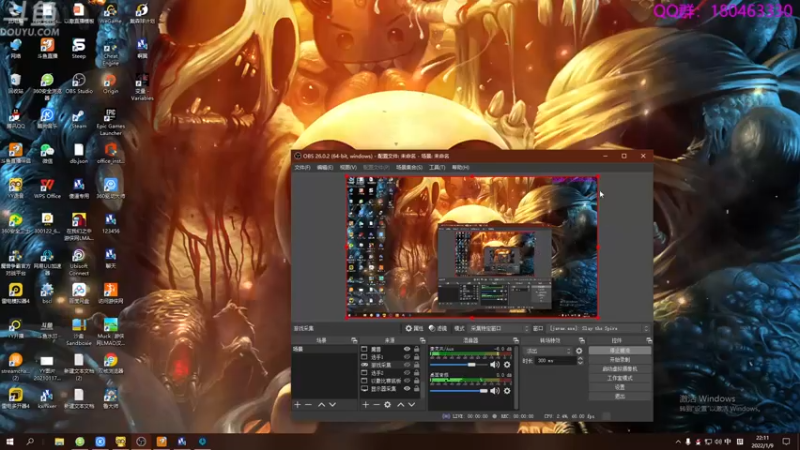Image resolution: width=800 pixels, height=450 pixels.
Task: Open 编辑(E) menu in OBS
Action: [324, 167]
